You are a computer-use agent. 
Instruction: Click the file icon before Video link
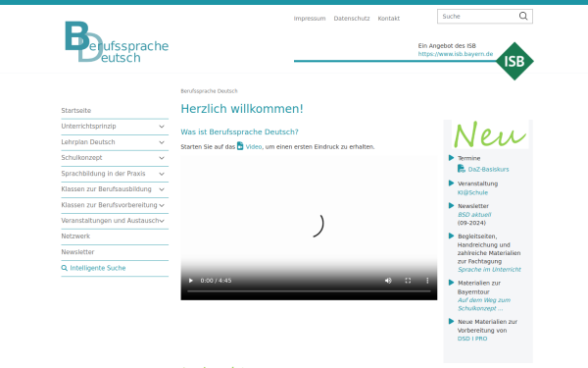click(x=240, y=146)
